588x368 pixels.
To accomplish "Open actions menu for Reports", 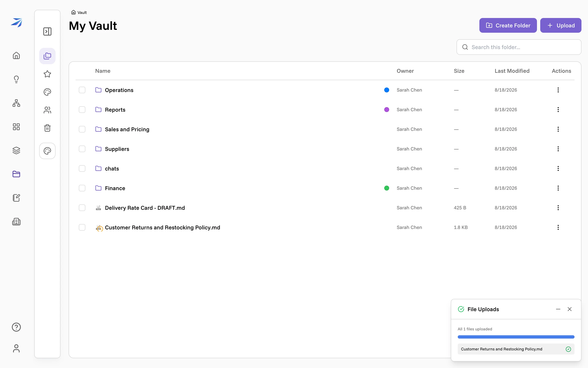I will pos(558,110).
